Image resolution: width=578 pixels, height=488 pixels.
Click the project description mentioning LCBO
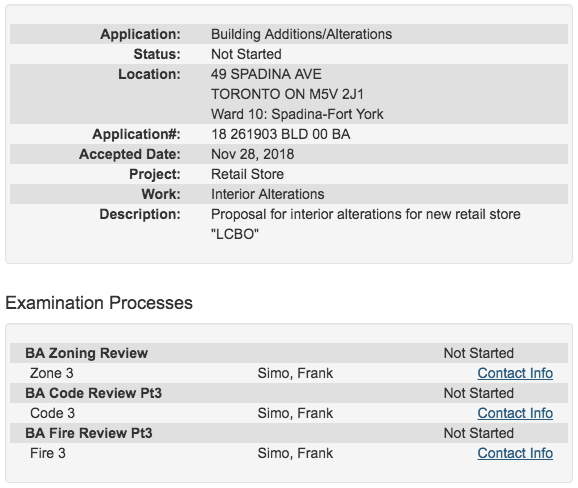click(366, 224)
